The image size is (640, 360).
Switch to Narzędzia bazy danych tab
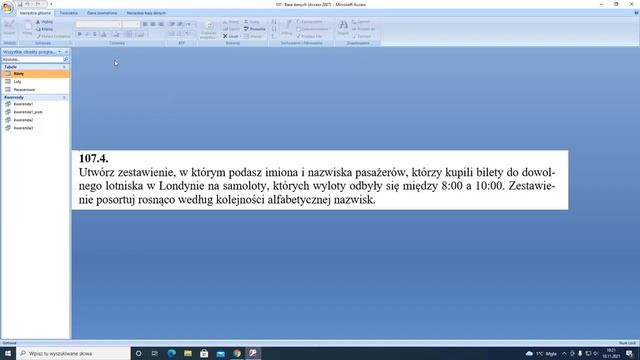tap(146, 13)
